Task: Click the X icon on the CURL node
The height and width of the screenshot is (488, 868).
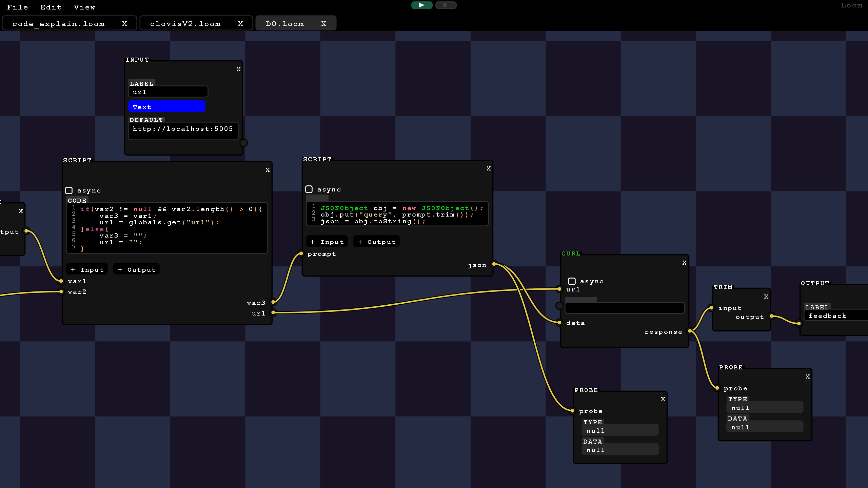Action: [684, 262]
